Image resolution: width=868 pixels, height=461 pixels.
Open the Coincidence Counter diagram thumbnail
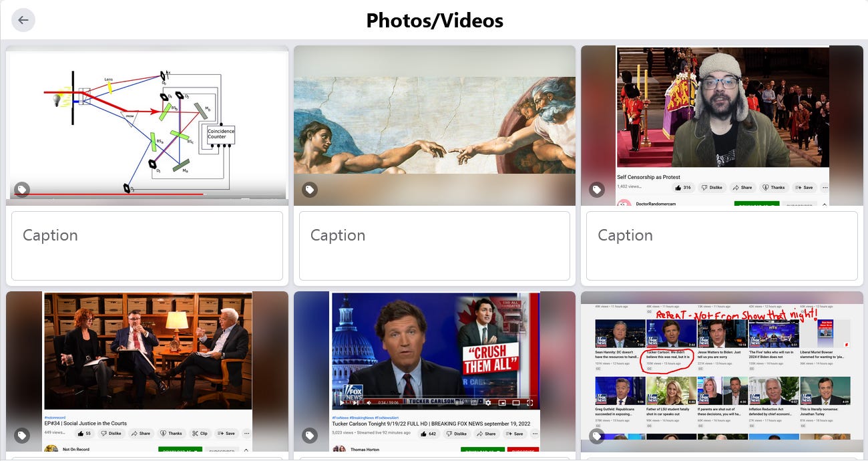[148, 126]
